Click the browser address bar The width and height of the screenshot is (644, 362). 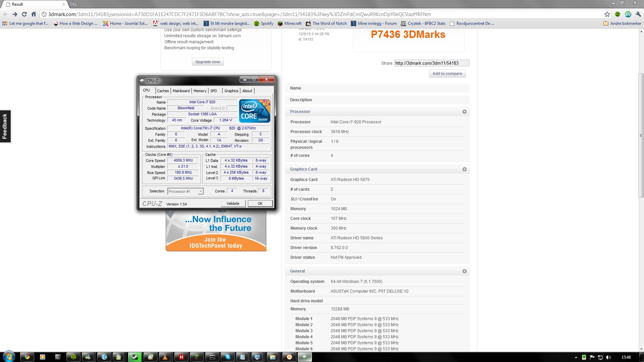[322, 14]
